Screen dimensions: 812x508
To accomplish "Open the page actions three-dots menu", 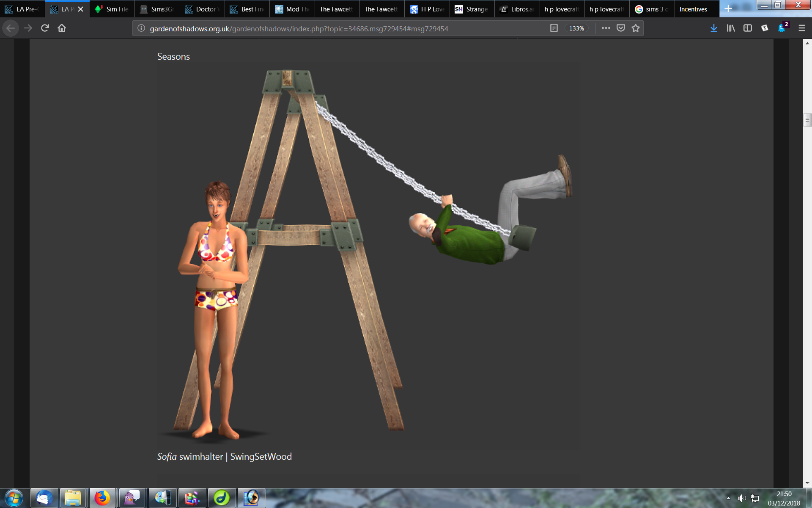I will tap(606, 28).
